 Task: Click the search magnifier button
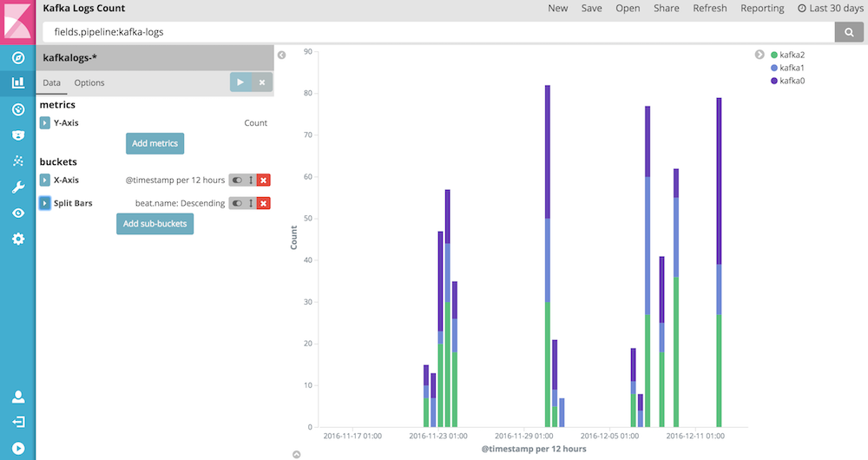pyautogui.click(x=849, y=32)
